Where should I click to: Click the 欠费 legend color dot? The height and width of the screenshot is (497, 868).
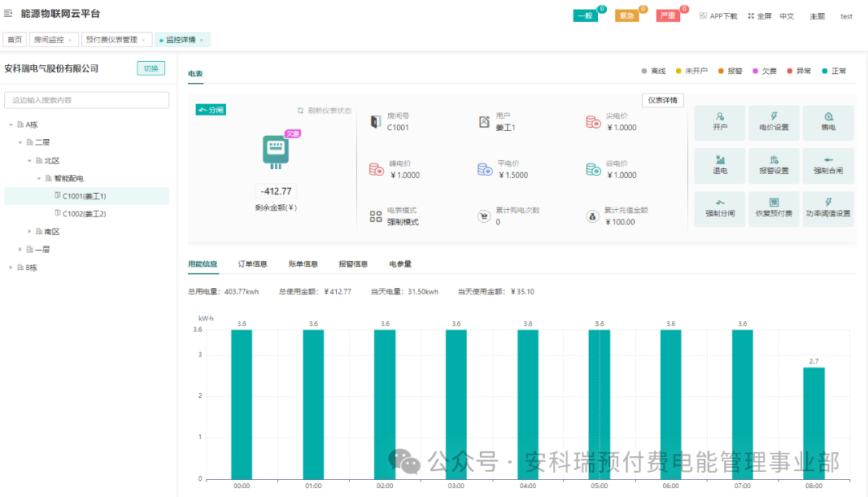pyautogui.click(x=755, y=71)
